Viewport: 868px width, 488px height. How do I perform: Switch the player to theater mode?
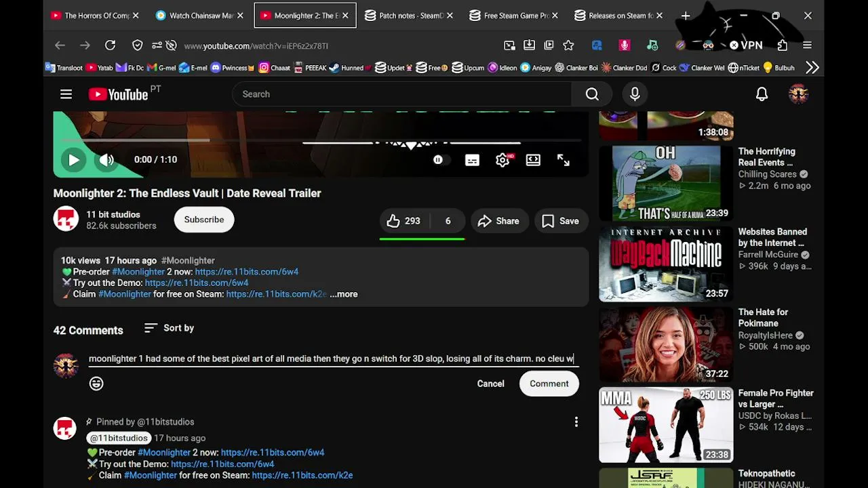[x=533, y=160]
